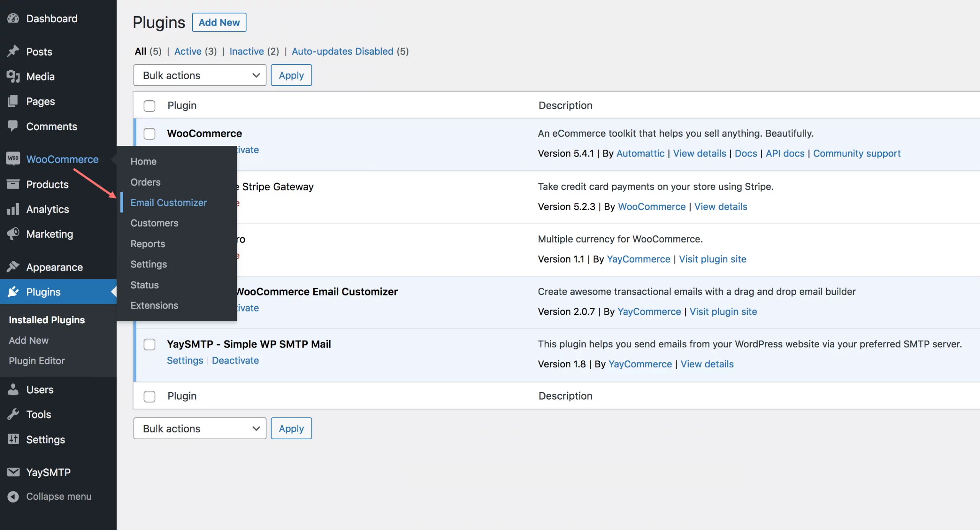
Task: Click the top Apply button
Action: coord(291,74)
